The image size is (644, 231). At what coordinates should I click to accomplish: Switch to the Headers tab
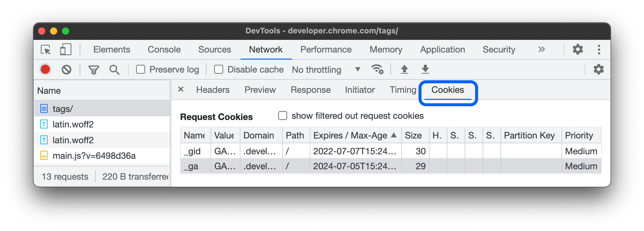212,90
